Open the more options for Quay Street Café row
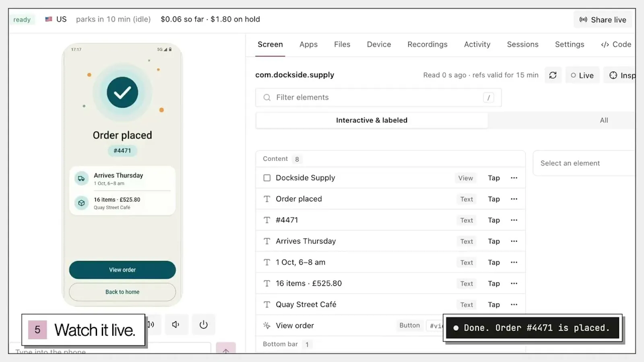The height and width of the screenshot is (362, 644). [x=514, y=304]
